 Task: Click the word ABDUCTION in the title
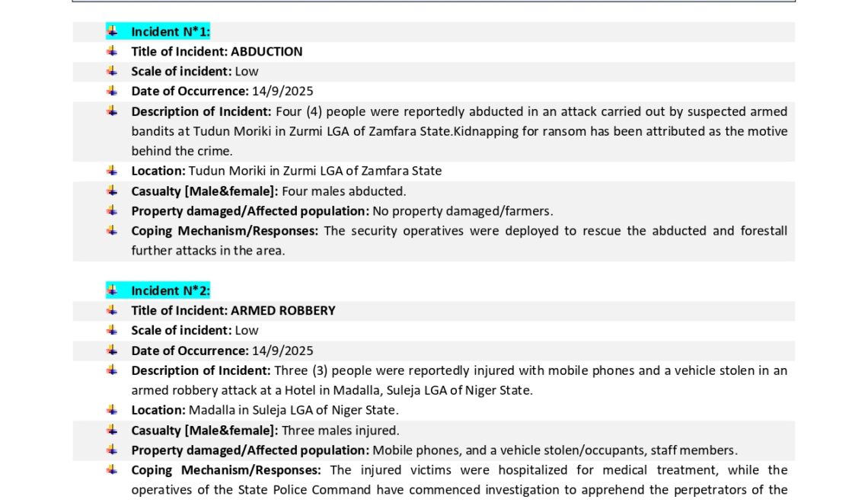266,52
